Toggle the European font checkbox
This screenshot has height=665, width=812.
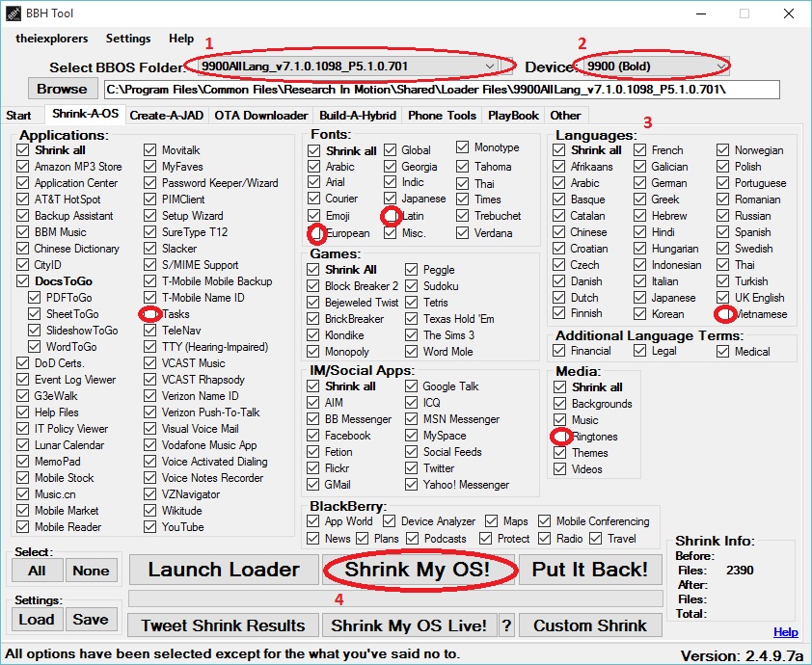(x=314, y=233)
